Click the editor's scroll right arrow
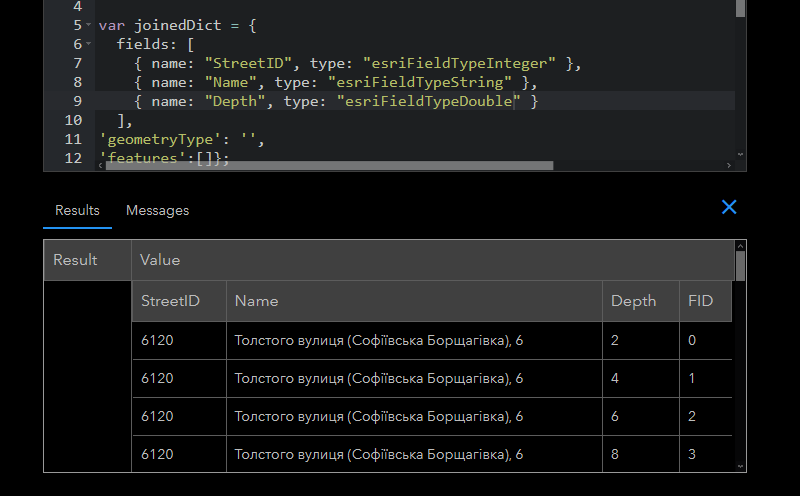Viewport: 800px width, 496px height. (729, 165)
